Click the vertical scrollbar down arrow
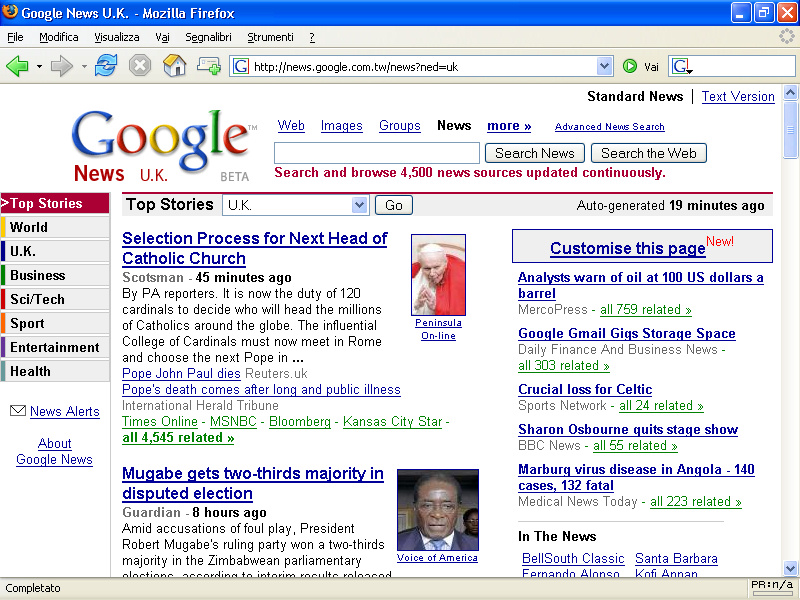Screen dimensions: 800x600 (790, 568)
